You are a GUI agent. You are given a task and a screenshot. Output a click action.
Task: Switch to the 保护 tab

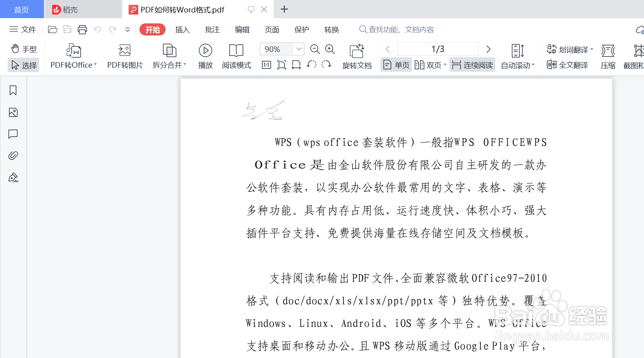tap(301, 29)
